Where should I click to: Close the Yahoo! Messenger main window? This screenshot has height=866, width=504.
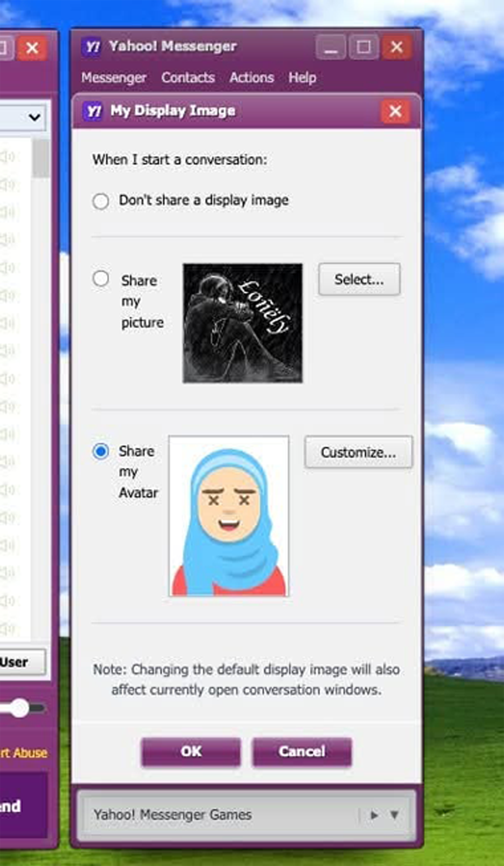coord(397,47)
